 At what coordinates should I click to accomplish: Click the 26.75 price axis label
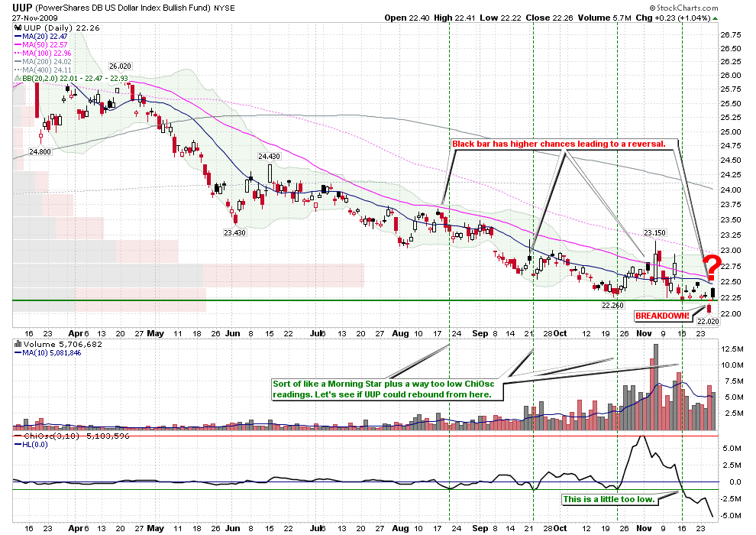(731, 35)
